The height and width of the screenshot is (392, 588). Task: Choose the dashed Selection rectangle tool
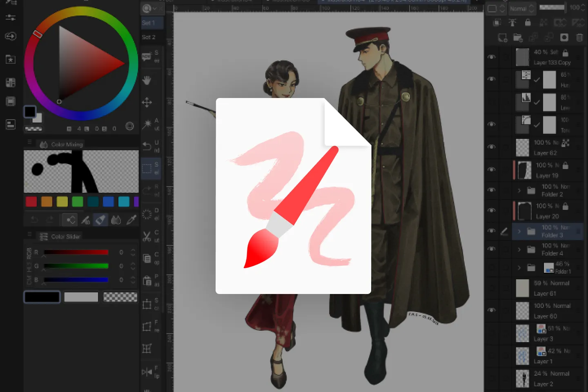click(x=147, y=168)
